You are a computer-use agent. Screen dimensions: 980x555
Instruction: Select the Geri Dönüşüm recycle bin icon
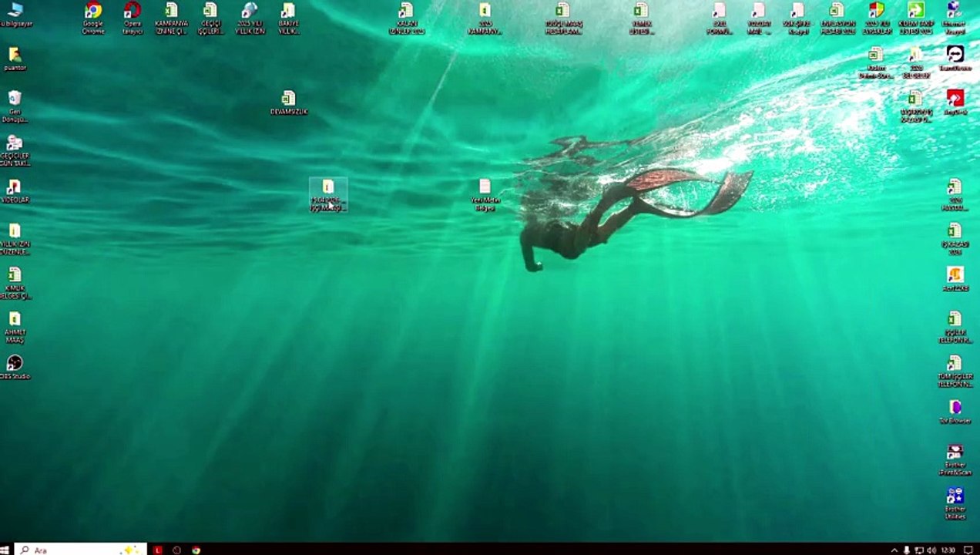(15, 106)
